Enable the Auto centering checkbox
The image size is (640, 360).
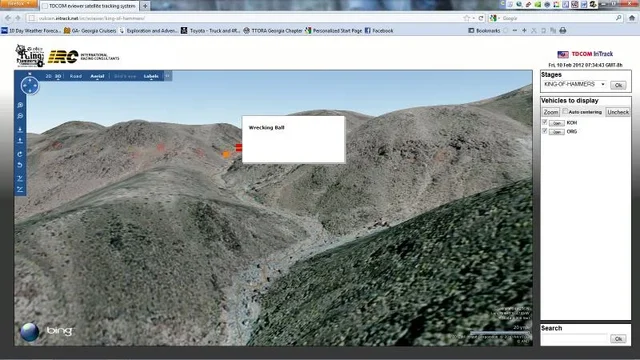point(565,111)
